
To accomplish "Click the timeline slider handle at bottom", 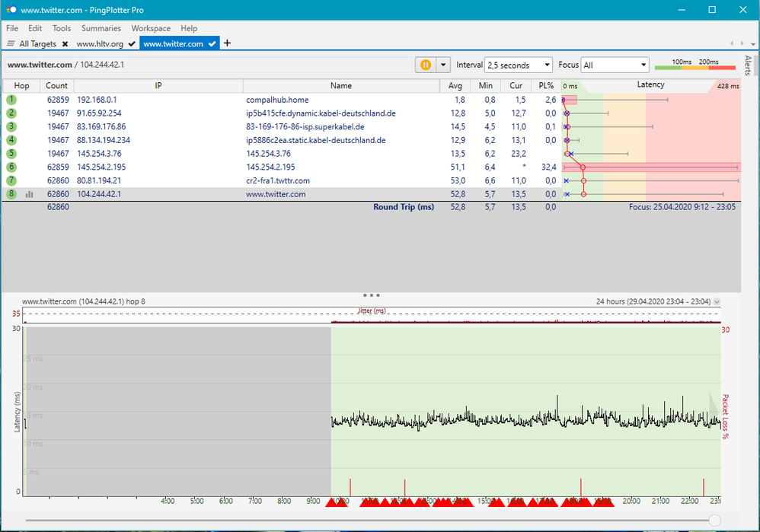I will point(714,520).
